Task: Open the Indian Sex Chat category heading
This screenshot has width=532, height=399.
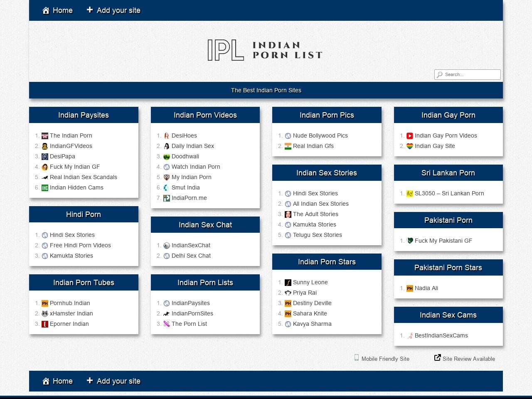Action: pos(205,225)
